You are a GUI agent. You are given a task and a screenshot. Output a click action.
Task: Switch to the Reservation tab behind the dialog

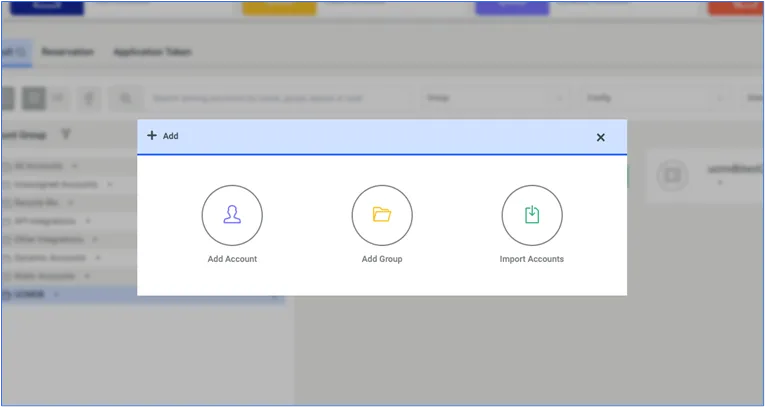67,52
